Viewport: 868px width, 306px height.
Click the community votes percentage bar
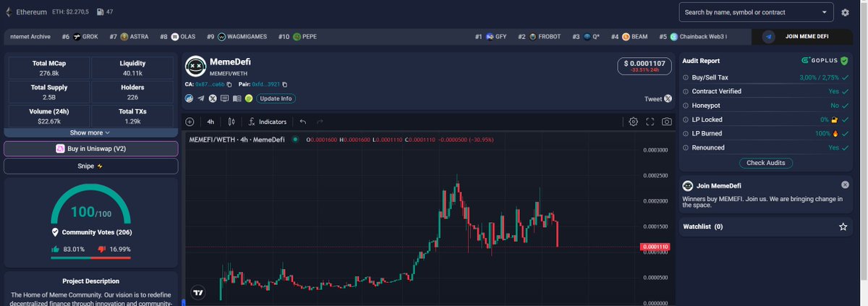point(90,257)
